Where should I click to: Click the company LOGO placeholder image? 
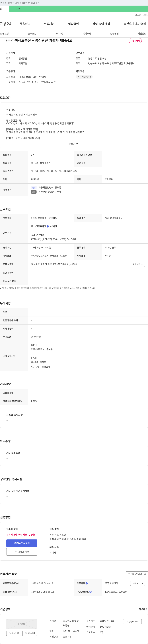coord(22,624)
